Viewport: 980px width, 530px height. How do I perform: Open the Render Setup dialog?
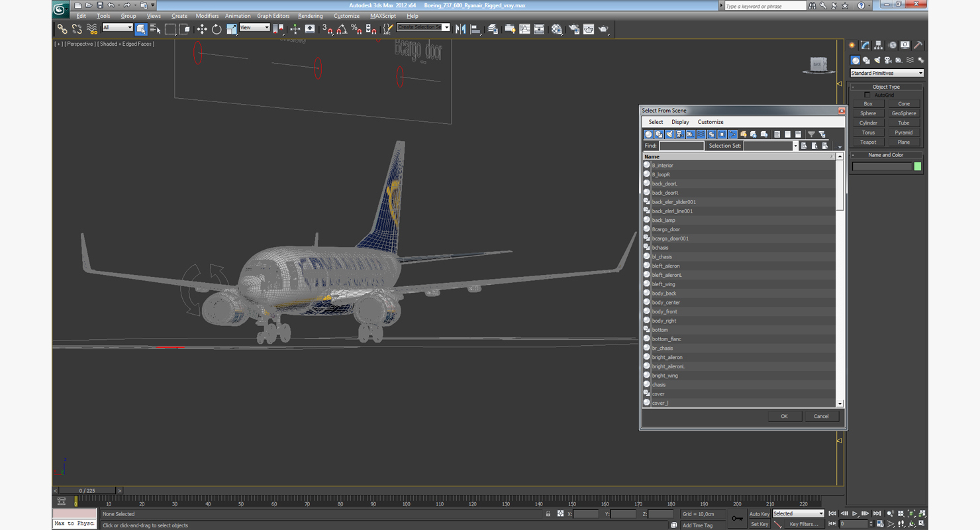(x=573, y=29)
